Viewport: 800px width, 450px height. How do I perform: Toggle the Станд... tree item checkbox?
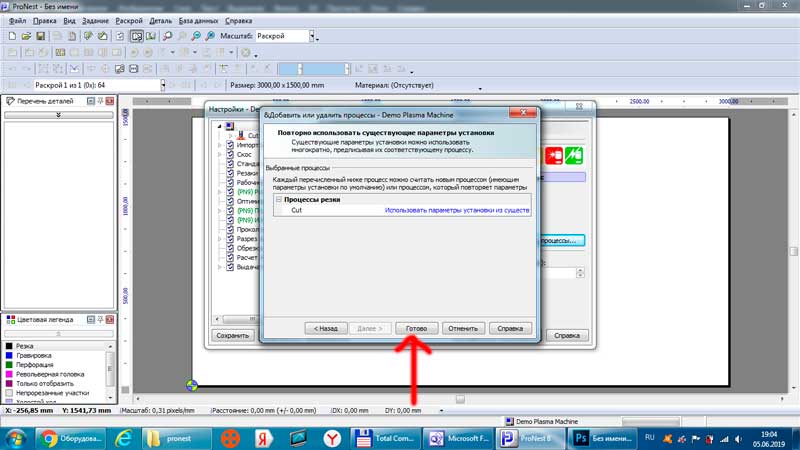(x=230, y=164)
